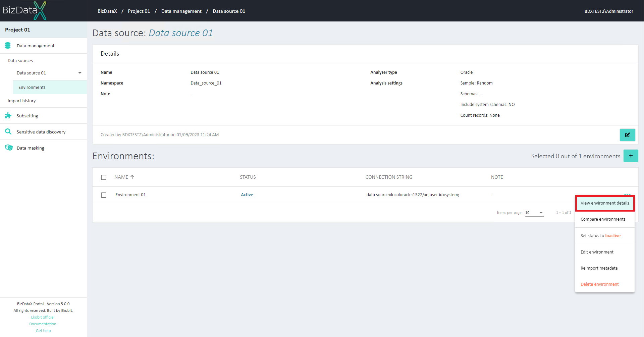Click the NAME column sort arrow
Screen dimensions: 644x337
[x=132, y=177]
